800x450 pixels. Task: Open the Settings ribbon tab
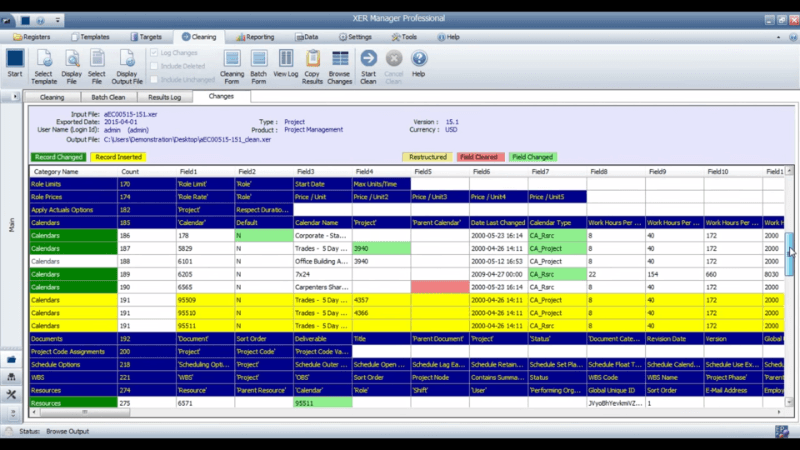(x=355, y=37)
